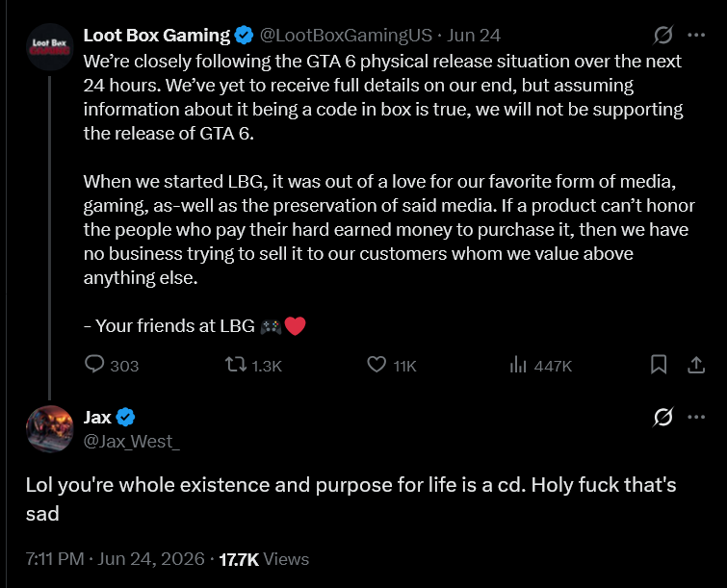This screenshot has width=727, height=588.
Task: View analytics showing 447K views
Action: [x=518, y=365]
